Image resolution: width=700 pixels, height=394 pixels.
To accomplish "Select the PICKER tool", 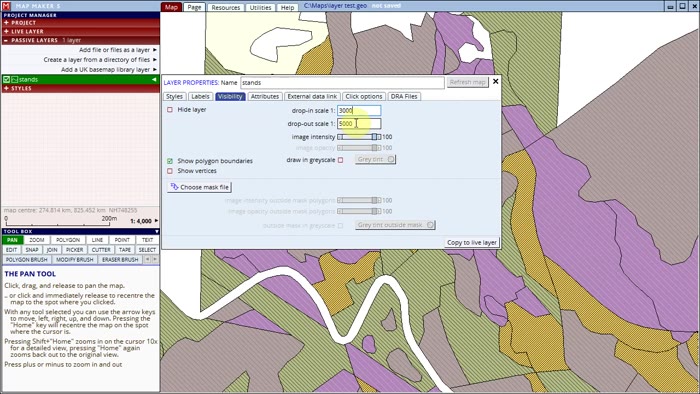I will click(75, 250).
